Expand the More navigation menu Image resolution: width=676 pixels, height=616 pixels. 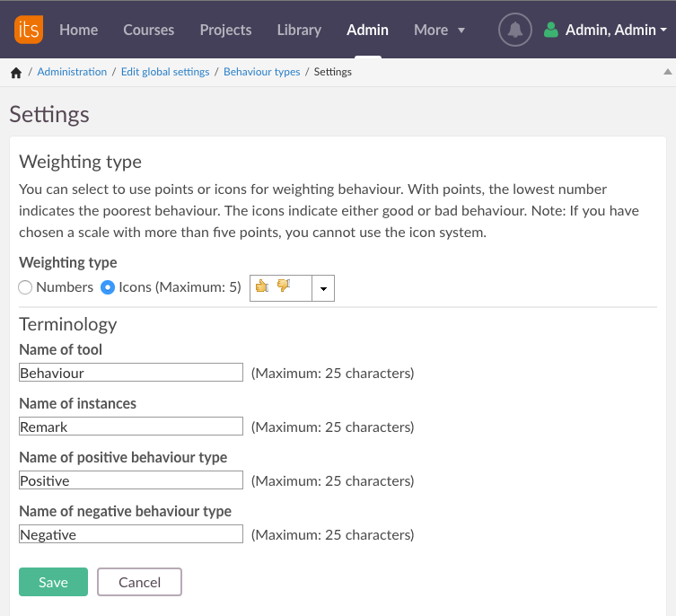click(x=439, y=30)
